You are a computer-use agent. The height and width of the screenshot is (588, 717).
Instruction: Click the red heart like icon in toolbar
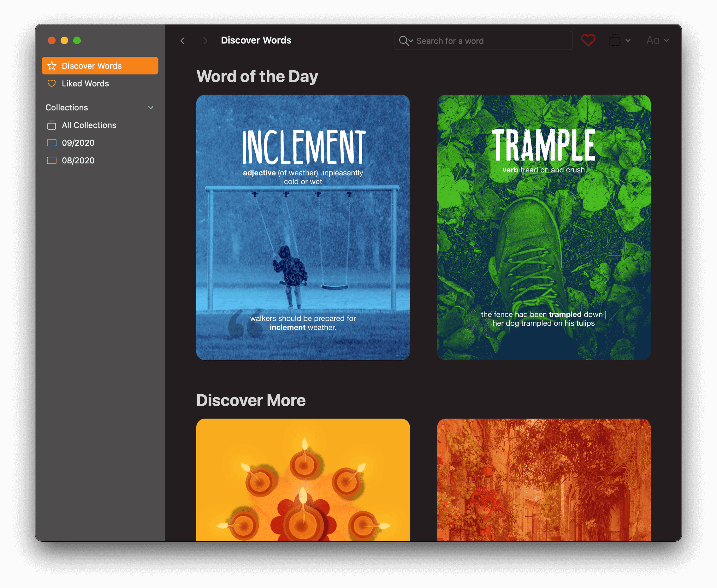click(588, 41)
